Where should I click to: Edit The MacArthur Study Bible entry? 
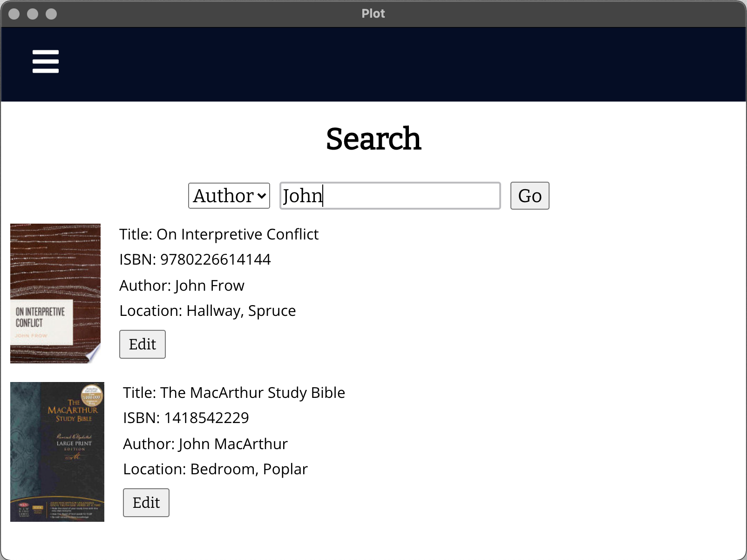click(x=146, y=503)
